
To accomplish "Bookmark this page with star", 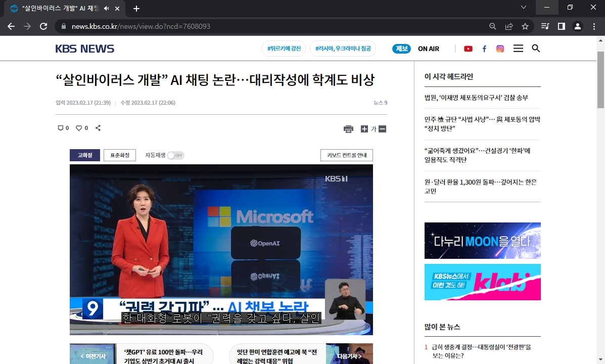I will pyautogui.click(x=525, y=26).
